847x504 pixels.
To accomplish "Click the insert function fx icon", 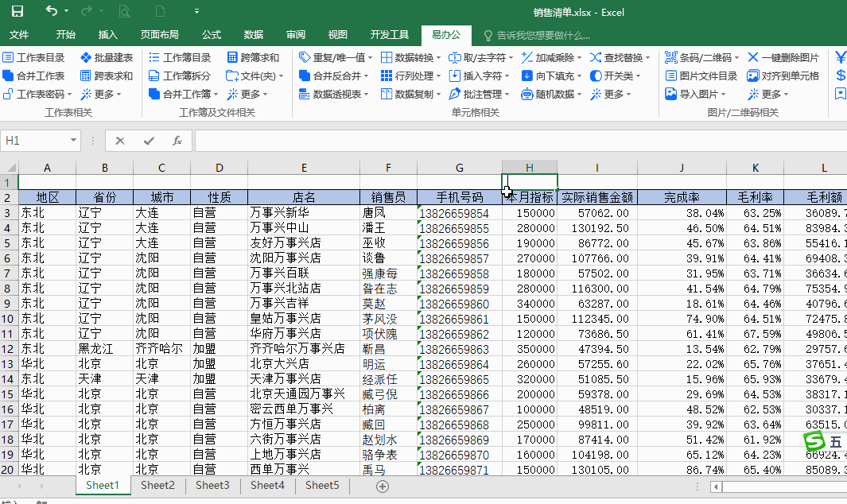I will pyautogui.click(x=177, y=141).
